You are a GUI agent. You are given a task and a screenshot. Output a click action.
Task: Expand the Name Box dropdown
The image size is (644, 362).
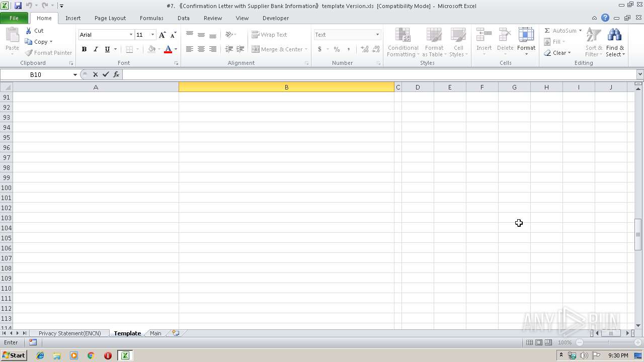(x=75, y=74)
